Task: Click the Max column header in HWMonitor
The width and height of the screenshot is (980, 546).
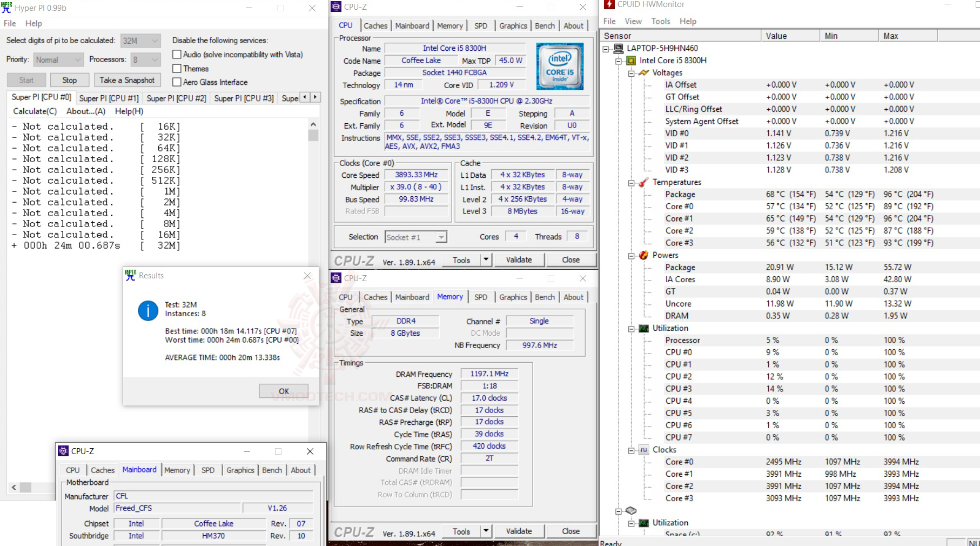Action: [908, 36]
